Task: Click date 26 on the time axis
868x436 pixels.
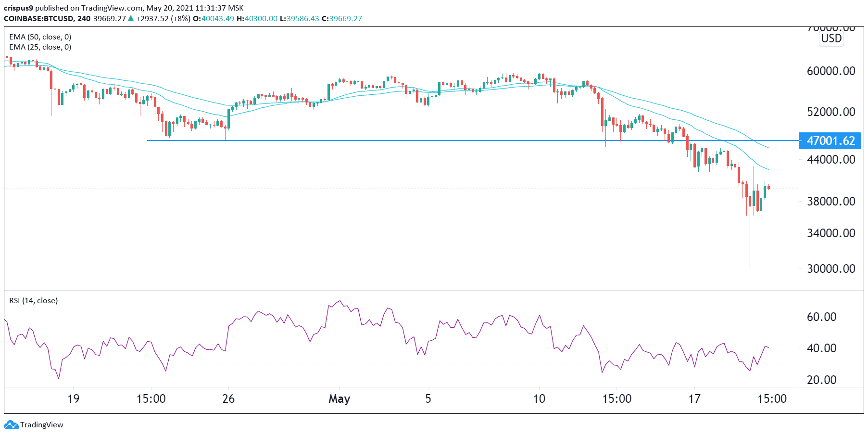Action: pos(228,399)
